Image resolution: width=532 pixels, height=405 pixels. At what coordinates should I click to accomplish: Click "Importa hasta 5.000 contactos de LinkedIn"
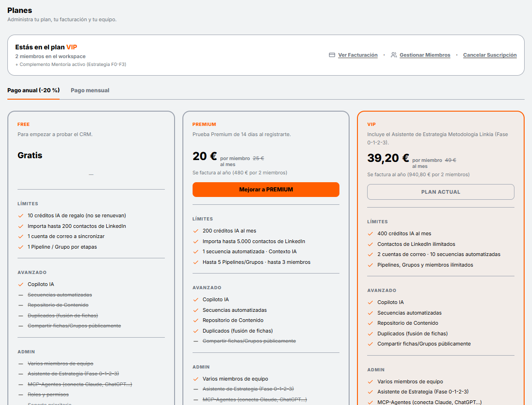(254, 241)
